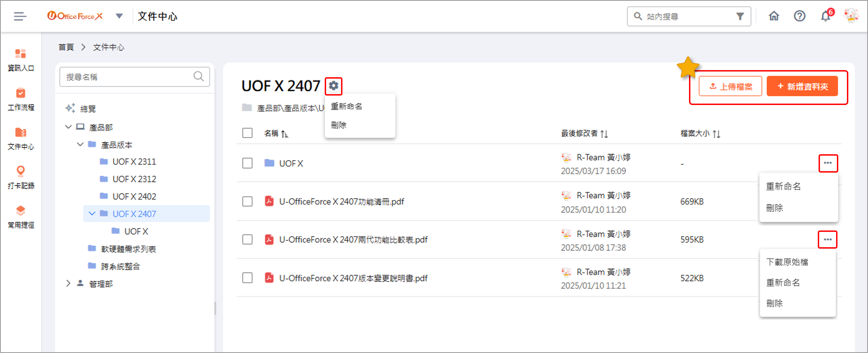Select 跨系統整合 folder in tree
Viewport: 868px width, 353px height.
(x=120, y=266)
